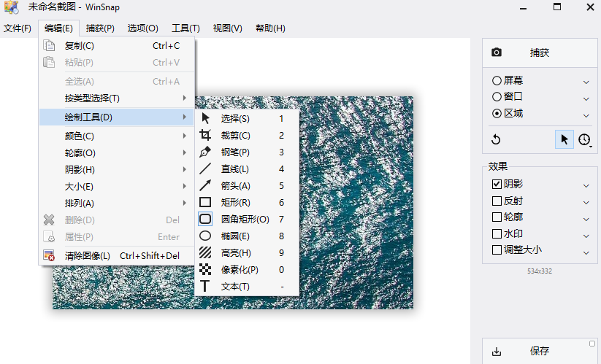
Task: Expand the 轮廓 effect settings chevron in panel
Action: click(586, 220)
